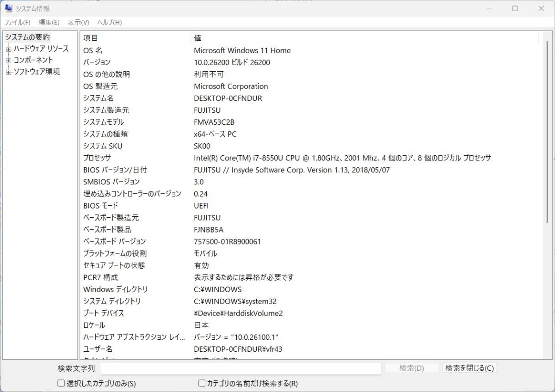
Task: Select the システム SKU row label
Action: pos(103,146)
